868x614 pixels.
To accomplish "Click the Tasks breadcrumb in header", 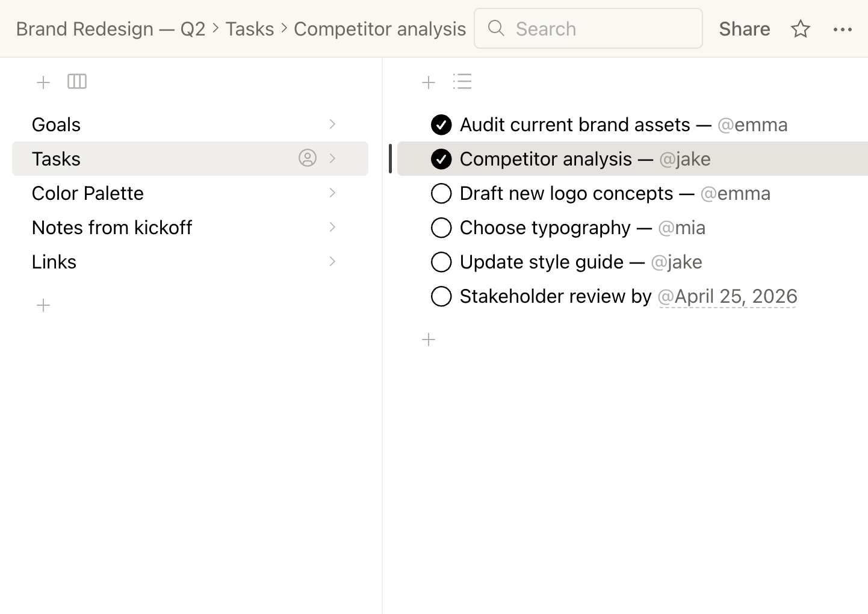I will (x=249, y=29).
